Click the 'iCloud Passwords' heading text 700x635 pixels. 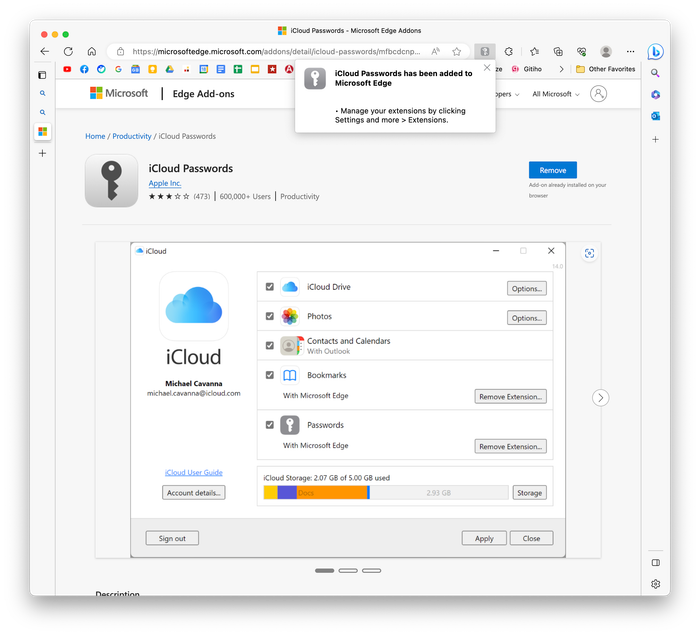[x=191, y=168]
